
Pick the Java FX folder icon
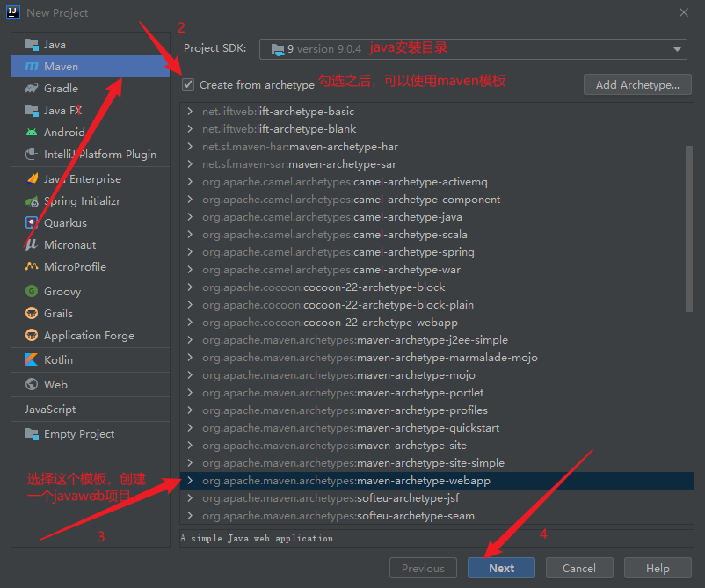[32, 110]
